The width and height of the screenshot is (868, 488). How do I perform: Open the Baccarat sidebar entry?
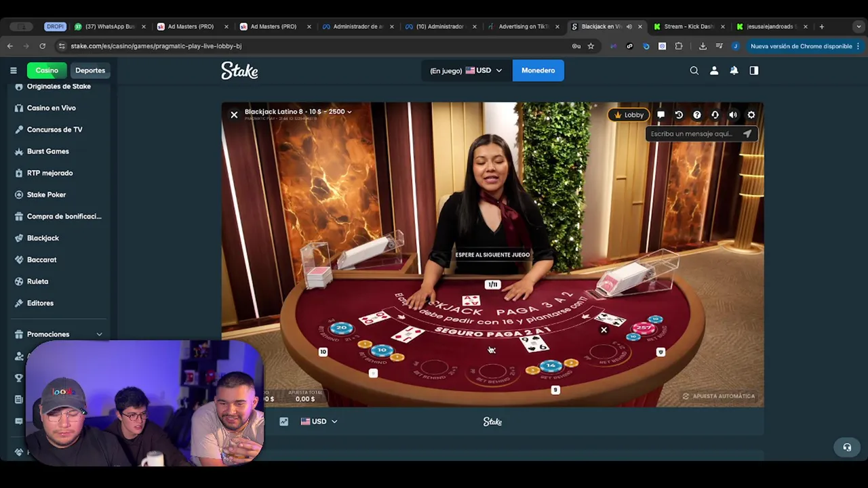point(41,260)
